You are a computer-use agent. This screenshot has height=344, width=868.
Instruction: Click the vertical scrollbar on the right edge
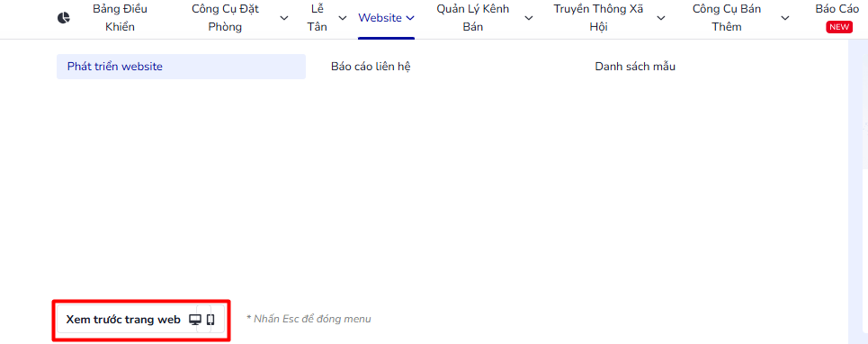[858, 188]
